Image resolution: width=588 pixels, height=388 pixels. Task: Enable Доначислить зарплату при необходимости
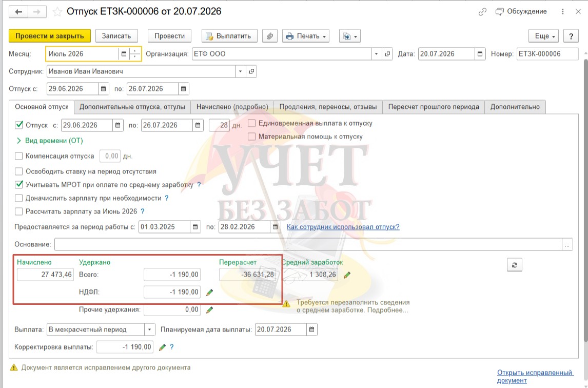coord(19,198)
